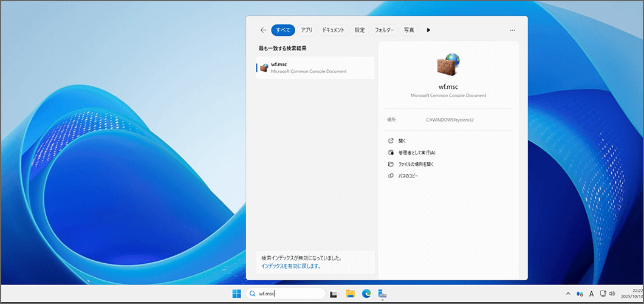The image size is (644, 304).
Task: Show hidden system tray icons chevron
Action: click(x=568, y=294)
